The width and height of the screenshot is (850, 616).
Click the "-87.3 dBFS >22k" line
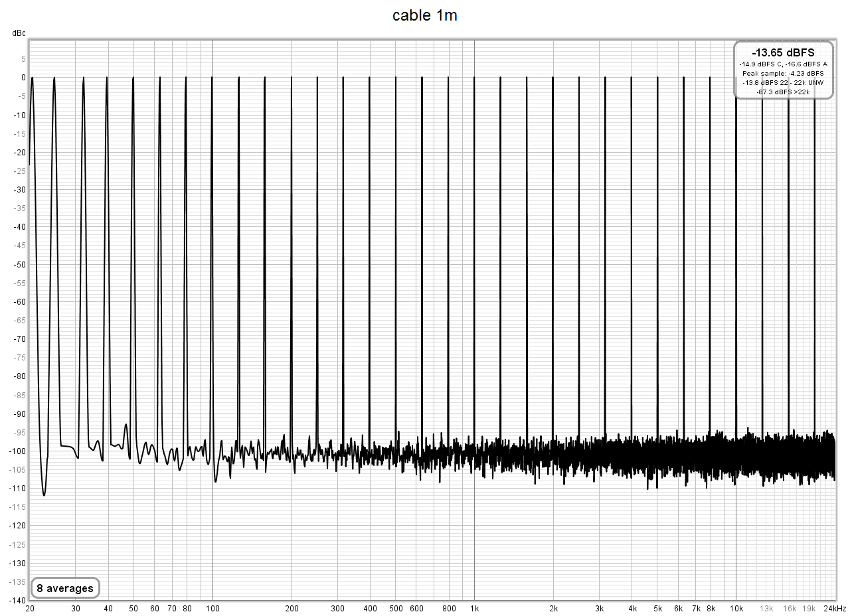(x=783, y=92)
